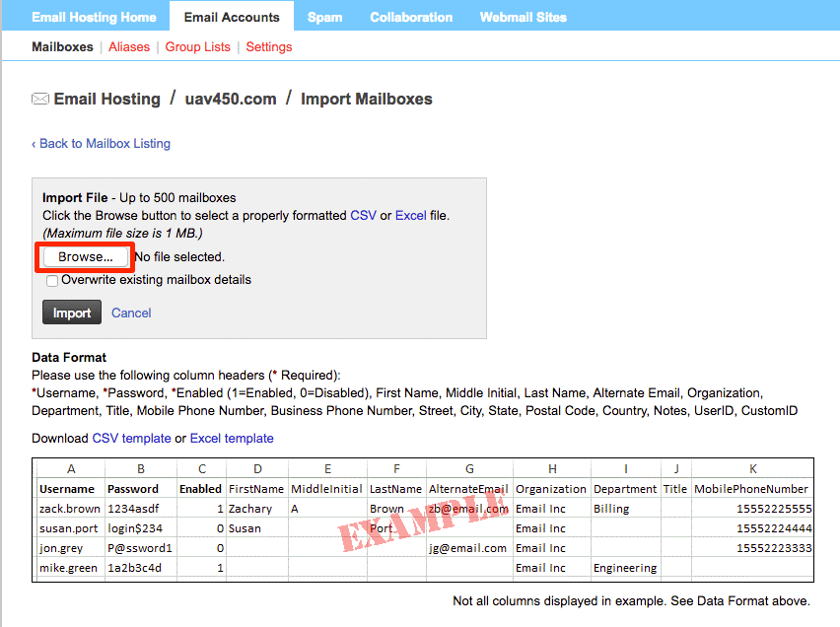The height and width of the screenshot is (627, 840).
Task: Select the Mailboxes sub-navigation item
Action: click(62, 46)
